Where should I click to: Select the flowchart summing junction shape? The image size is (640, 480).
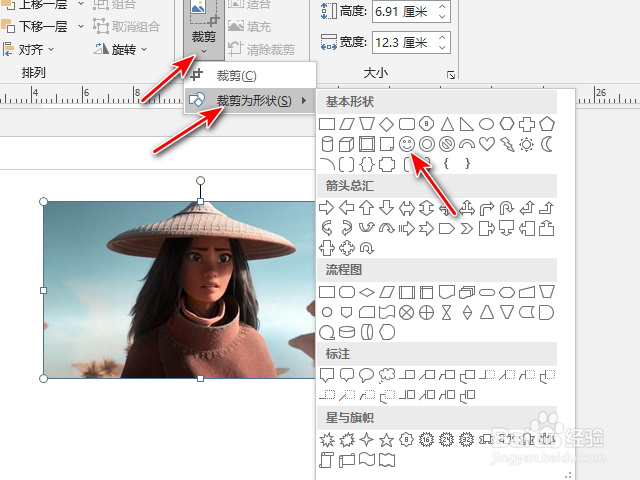point(406,313)
